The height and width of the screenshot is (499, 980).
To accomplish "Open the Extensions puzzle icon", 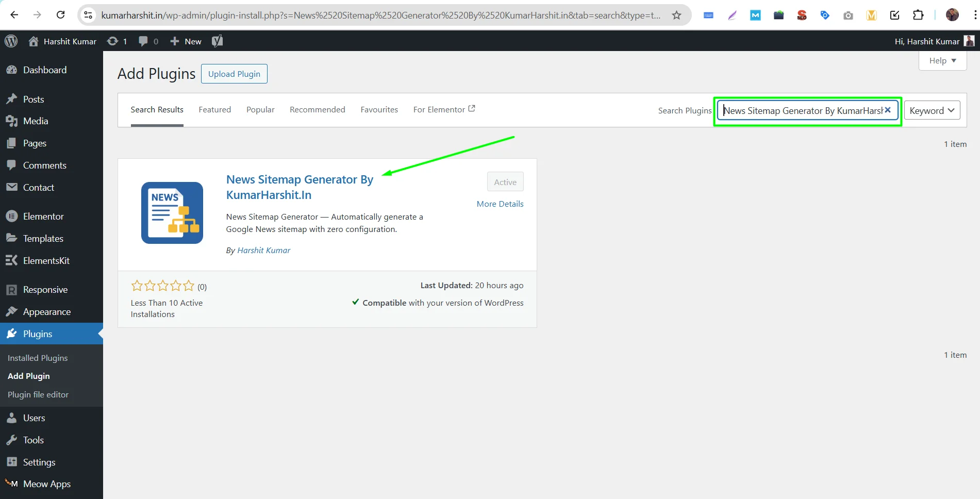I will tap(918, 15).
